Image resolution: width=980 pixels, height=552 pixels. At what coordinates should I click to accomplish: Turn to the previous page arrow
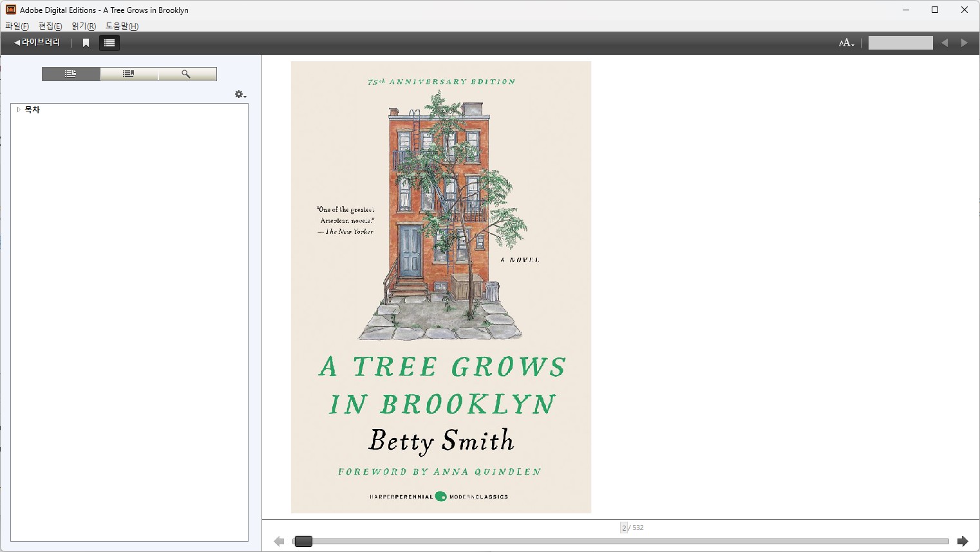[x=279, y=541]
